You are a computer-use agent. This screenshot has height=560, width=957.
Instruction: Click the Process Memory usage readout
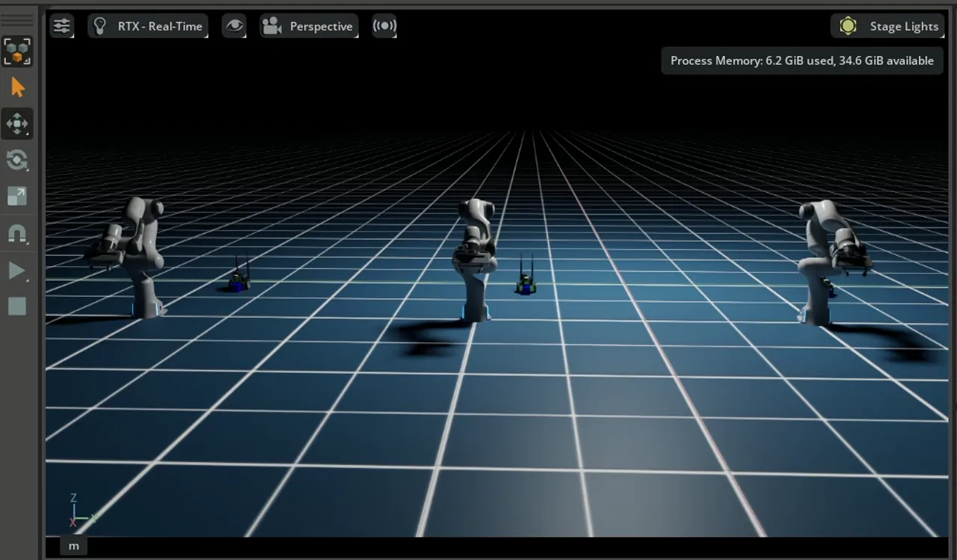[801, 61]
